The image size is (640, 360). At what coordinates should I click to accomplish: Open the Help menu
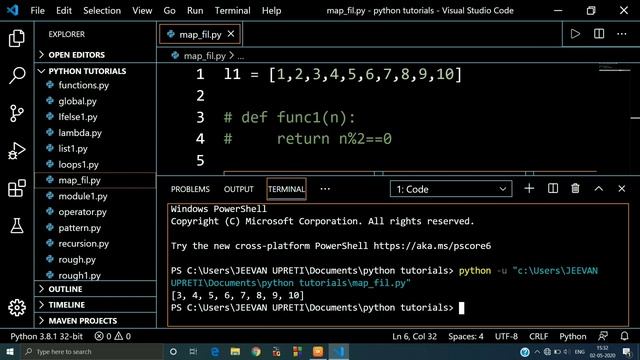(271, 11)
